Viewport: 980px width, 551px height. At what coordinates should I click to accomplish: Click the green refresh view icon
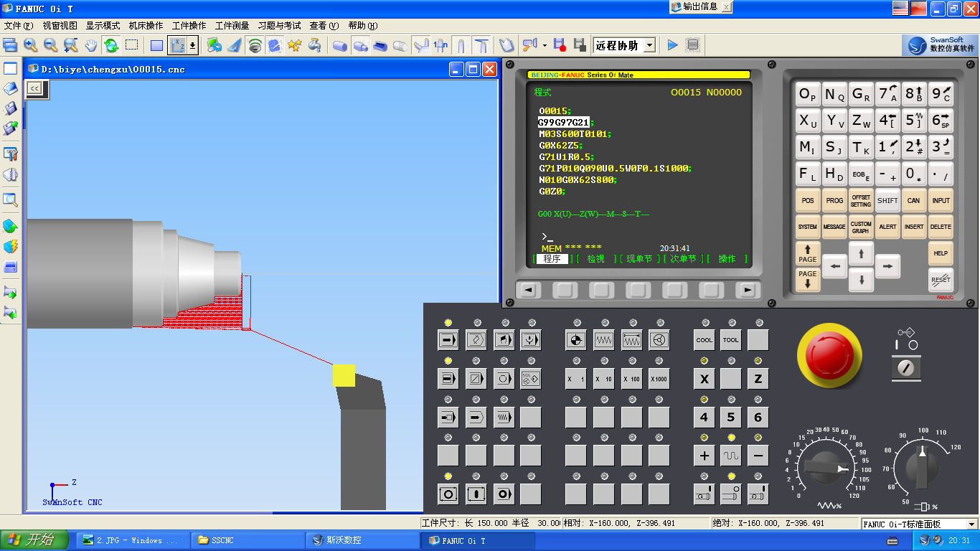[111, 45]
